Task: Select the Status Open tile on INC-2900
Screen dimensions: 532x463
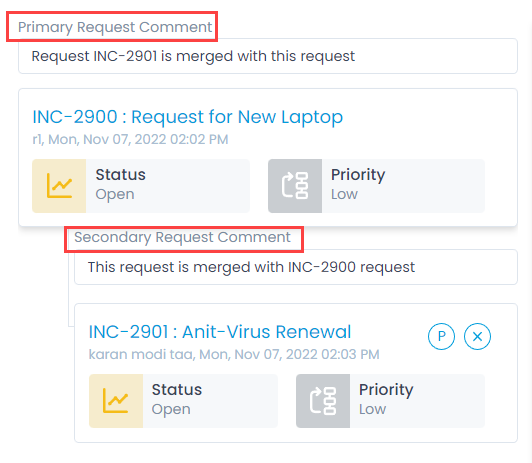Action: [141, 186]
